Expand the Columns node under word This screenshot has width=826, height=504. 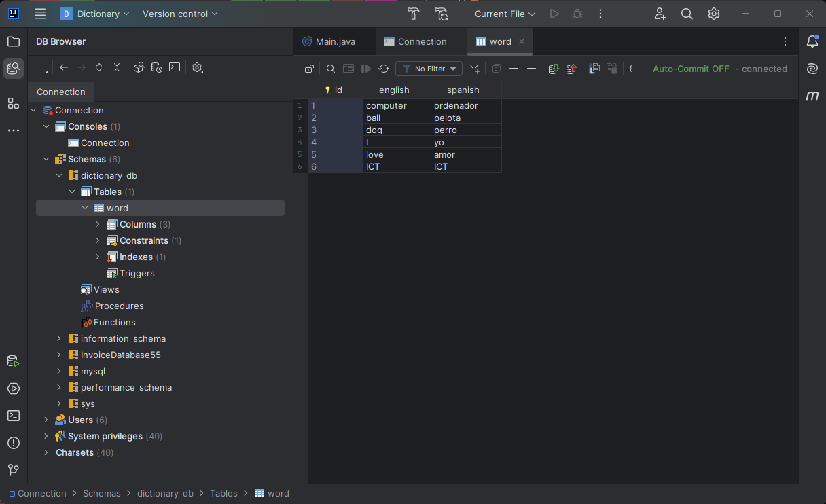(x=98, y=224)
